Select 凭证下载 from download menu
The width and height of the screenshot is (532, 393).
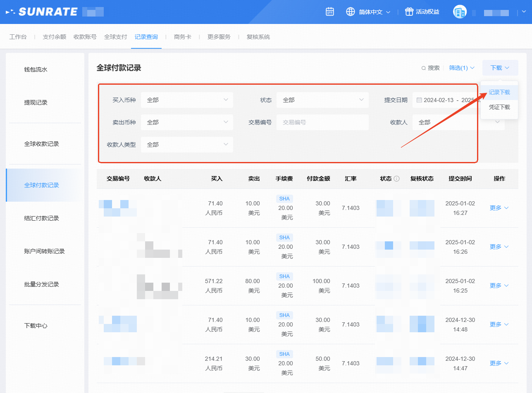[499, 107]
